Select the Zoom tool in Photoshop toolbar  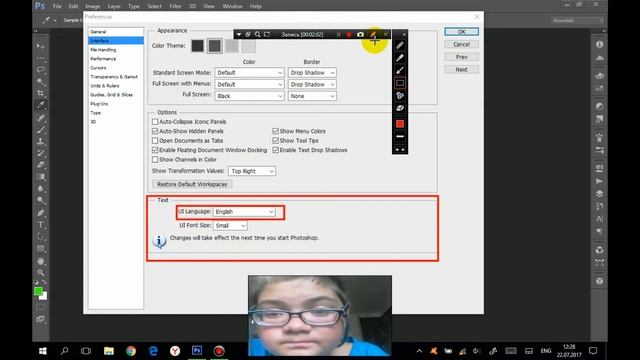40,272
